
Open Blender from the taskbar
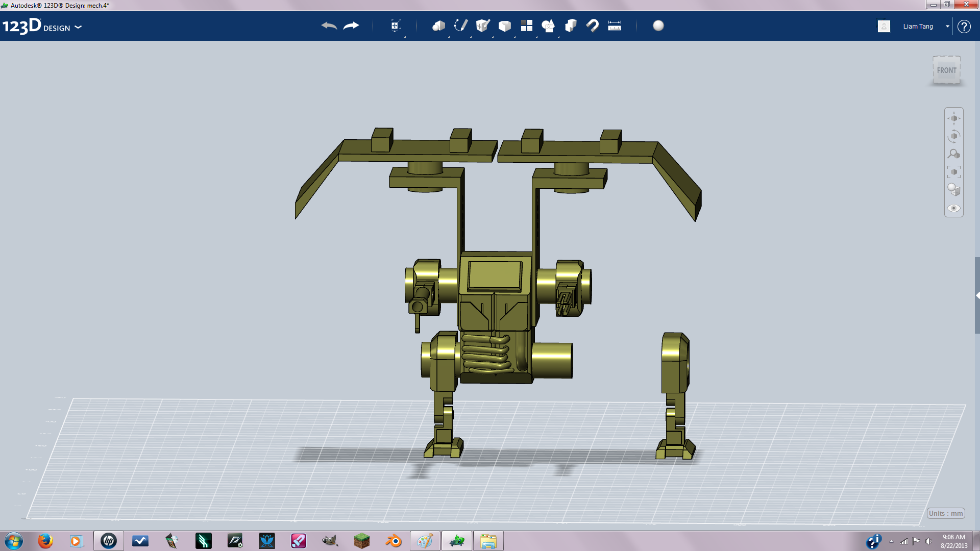click(x=394, y=541)
